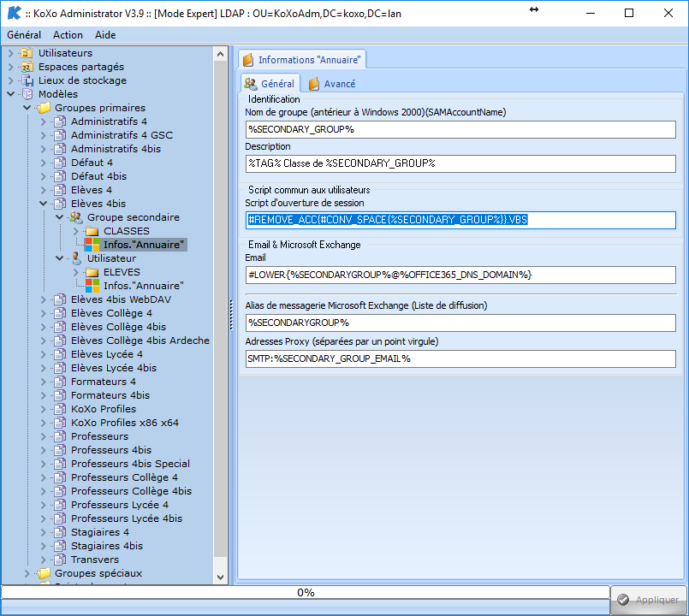Select the Stagiaires 4bis row
Image resolution: width=689 pixels, height=616 pixels.
click(107, 546)
